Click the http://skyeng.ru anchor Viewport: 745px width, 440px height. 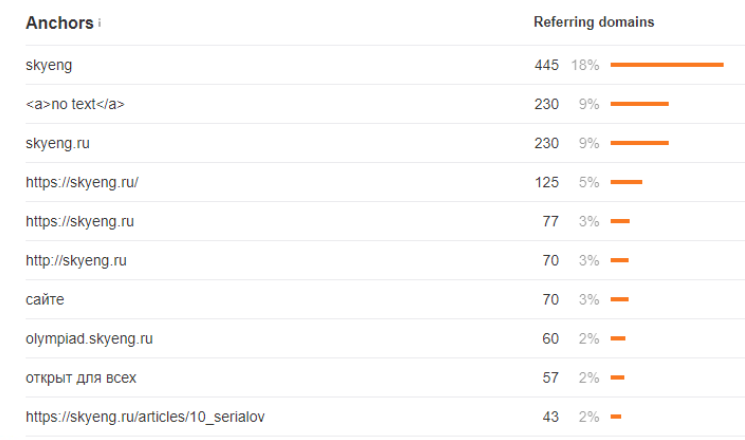tap(76, 260)
